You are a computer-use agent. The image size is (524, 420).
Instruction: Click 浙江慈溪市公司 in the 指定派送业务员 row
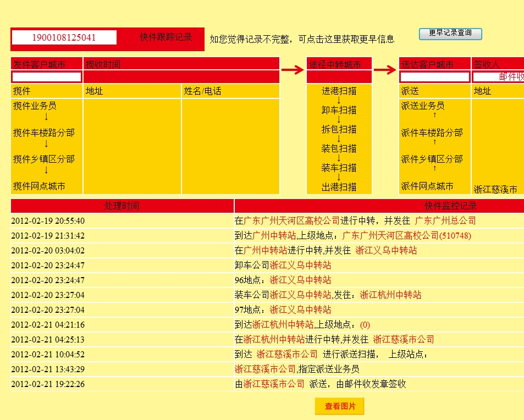coord(265,369)
